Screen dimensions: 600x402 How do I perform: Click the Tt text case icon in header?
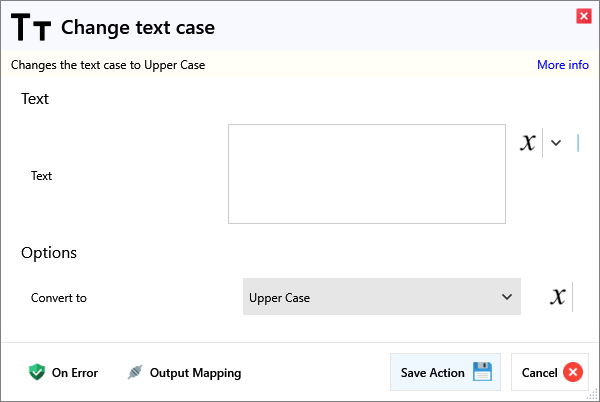point(33,28)
